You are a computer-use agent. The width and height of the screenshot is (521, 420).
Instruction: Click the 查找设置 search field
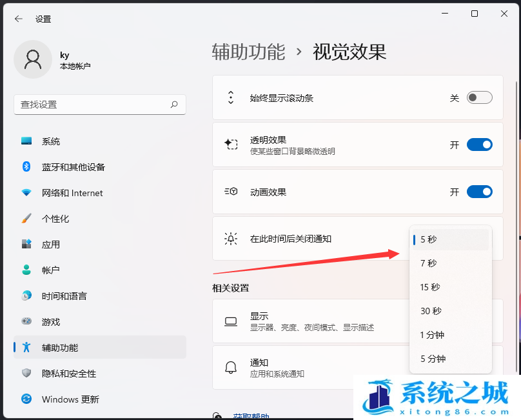tap(100, 105)
